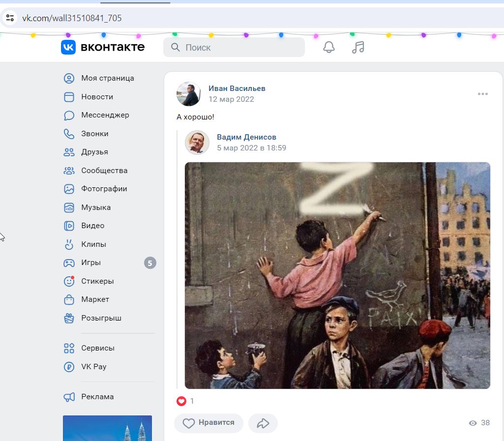
Task: Click the Видео play icon
Action: [x=69, y=226]
